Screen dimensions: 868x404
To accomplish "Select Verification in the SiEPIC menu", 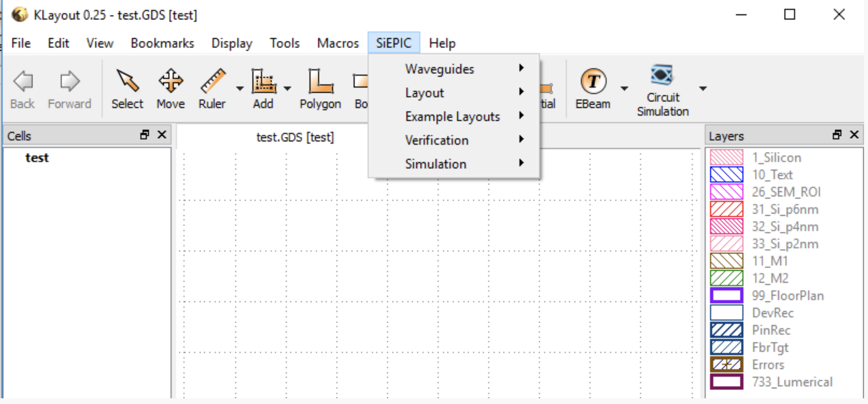I will (436, 140).
